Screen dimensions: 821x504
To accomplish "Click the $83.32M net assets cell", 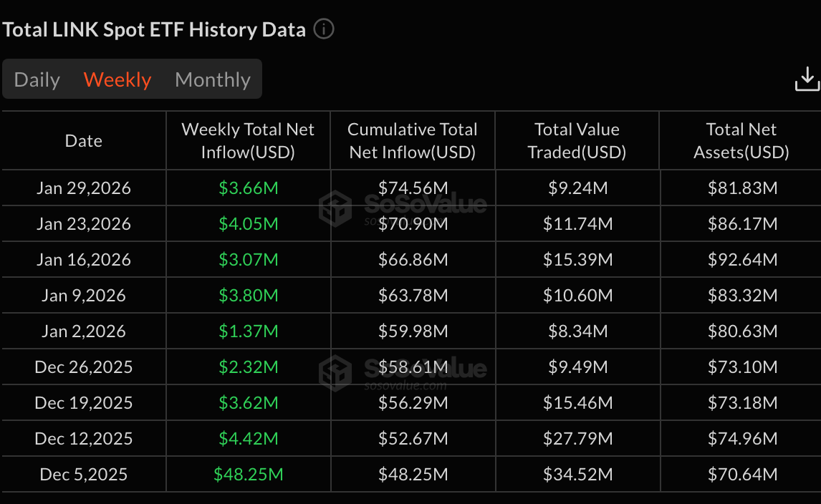I will click(741, 295).
